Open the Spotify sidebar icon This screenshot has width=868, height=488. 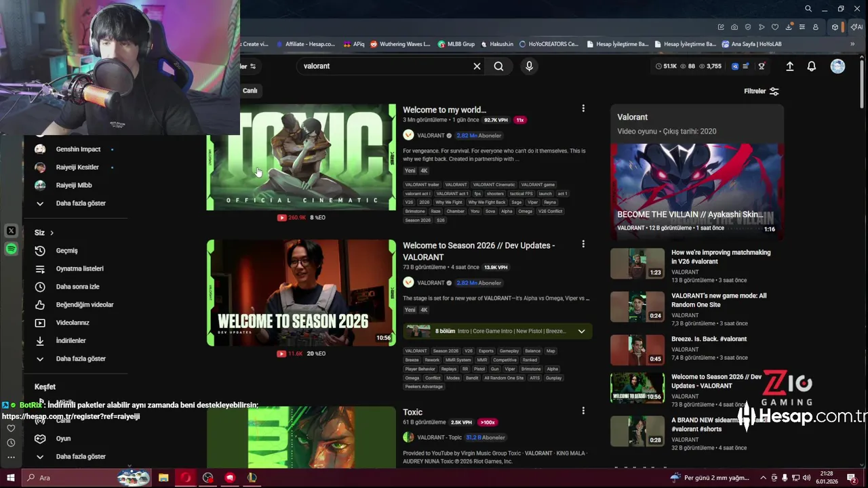point(11,249)
